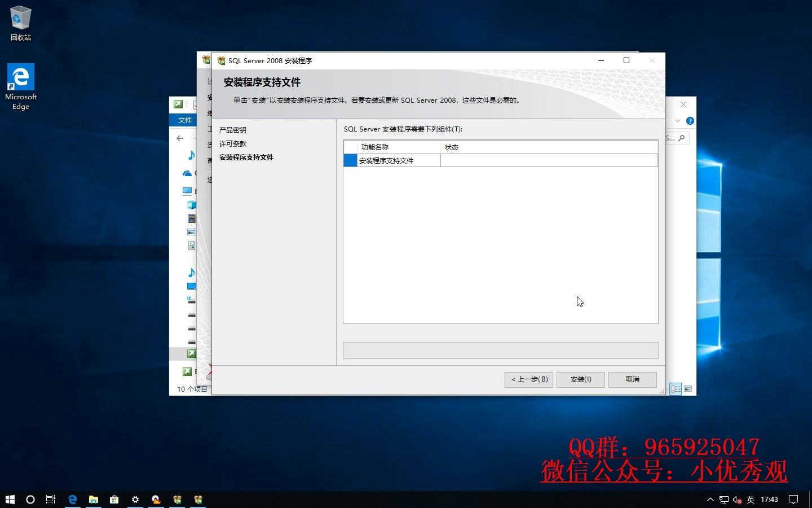812x508 pixels.
Task: Select Desktop icon in Explorer navigation pane
Action: tap(192, 286)
